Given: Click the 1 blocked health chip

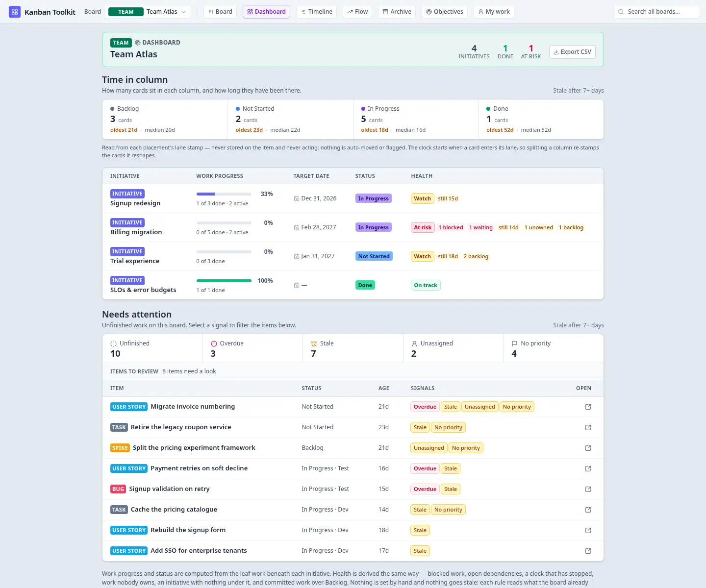Looking at the screenshot, I should tap(451, 227).
